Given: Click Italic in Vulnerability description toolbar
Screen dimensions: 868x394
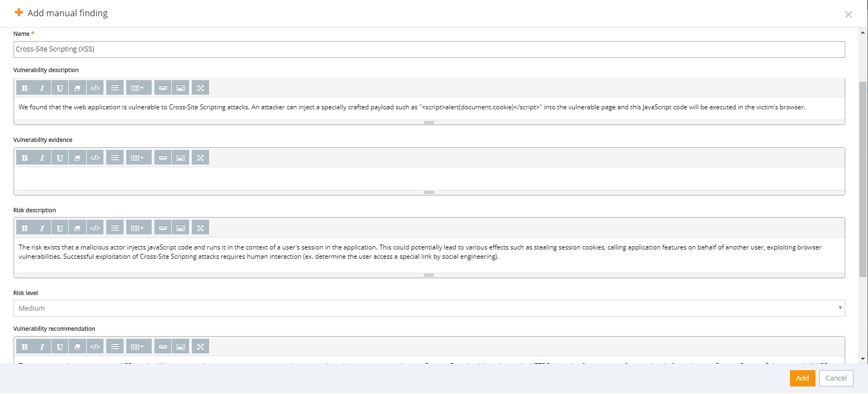Looking at the screenshot, I should coord(42,88).
